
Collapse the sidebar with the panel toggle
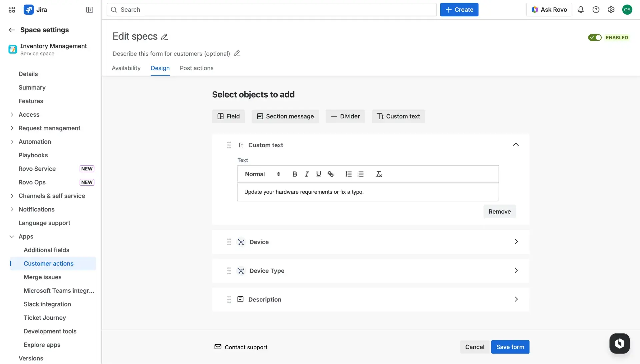(x=89, y=10)
